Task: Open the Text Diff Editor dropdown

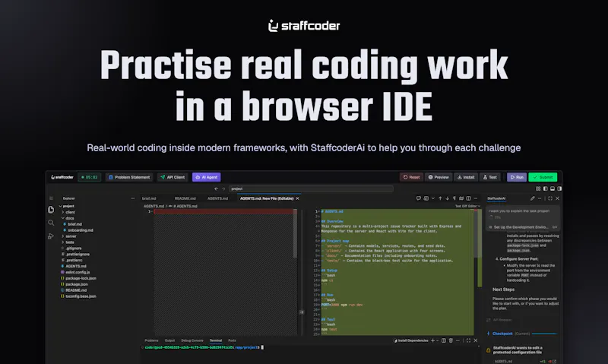Action: pos(467,206)
